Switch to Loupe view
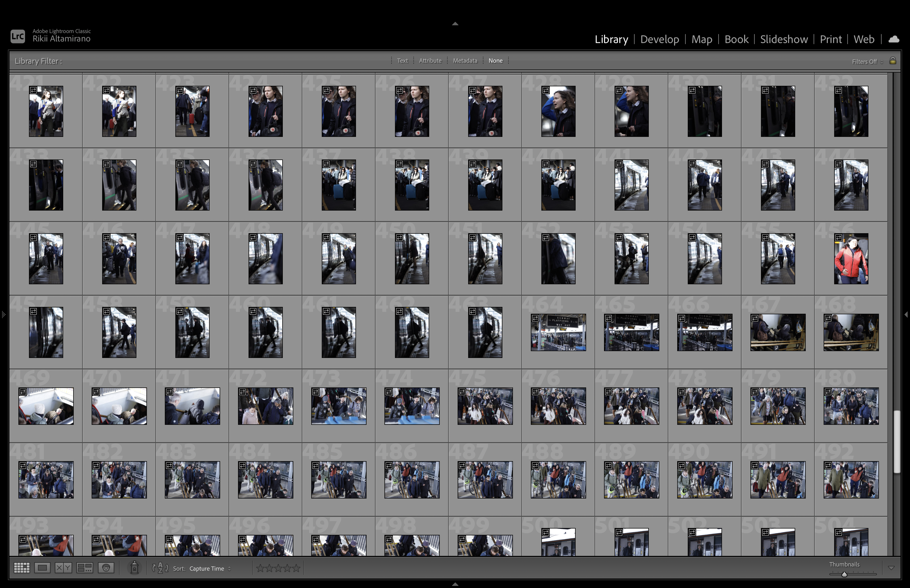The height and width of the screenshot is (588, 910). [42, 568]
